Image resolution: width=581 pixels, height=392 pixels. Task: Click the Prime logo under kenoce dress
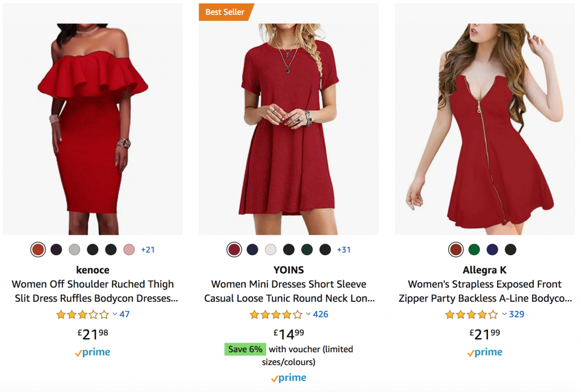(92, 352)
